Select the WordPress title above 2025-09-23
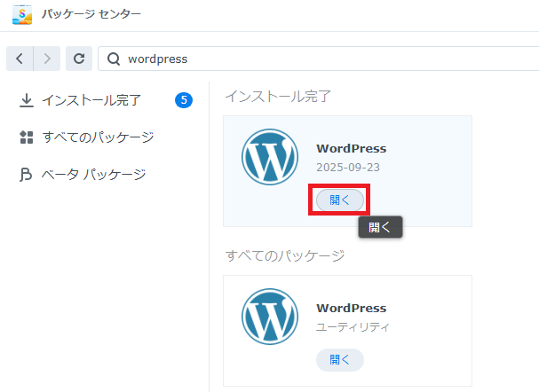 352,149
